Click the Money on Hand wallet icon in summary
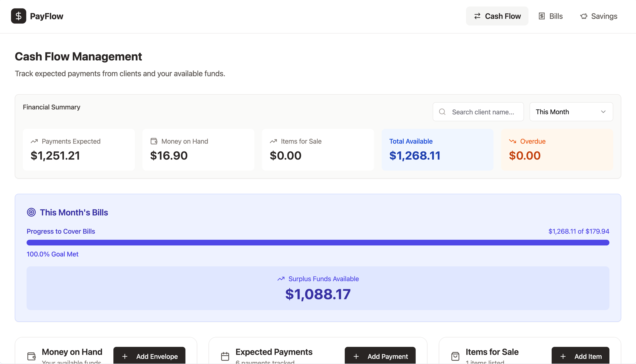The image size is (636, 364). [x=154, y=141]
